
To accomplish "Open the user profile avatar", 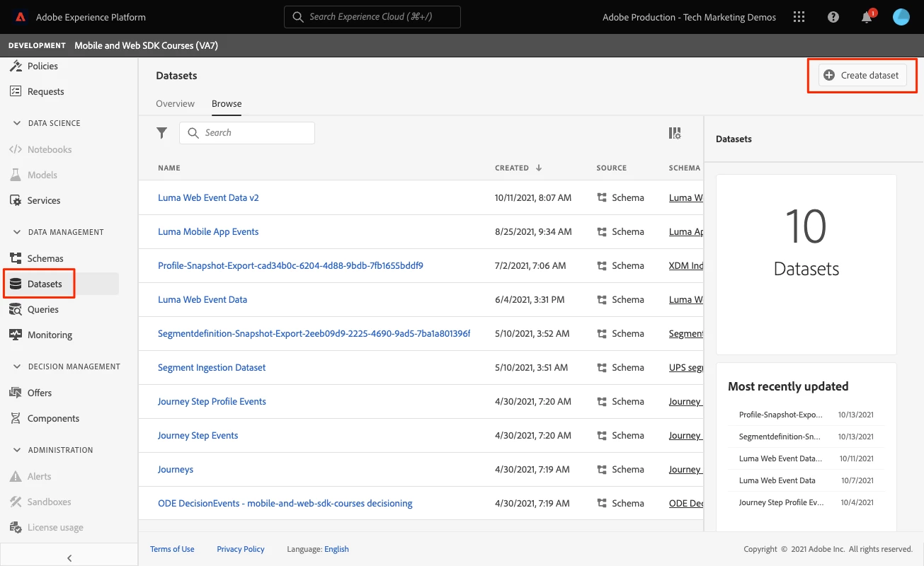I will (901, 17).
